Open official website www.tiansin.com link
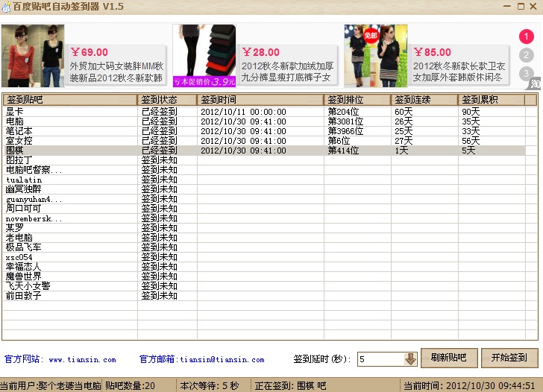The image size is (543, 392). pyautogui.click(x=82, y=360)
